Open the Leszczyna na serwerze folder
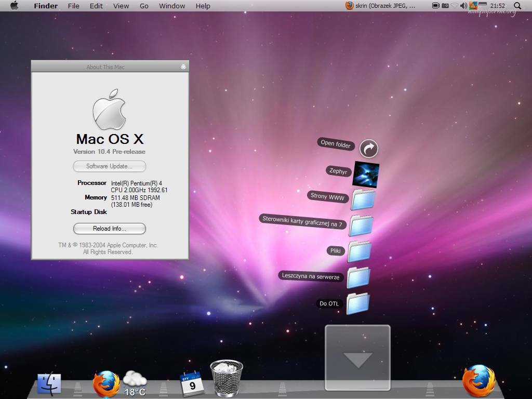Viewport: 532px width, 399px height. (x=358, y=277)
